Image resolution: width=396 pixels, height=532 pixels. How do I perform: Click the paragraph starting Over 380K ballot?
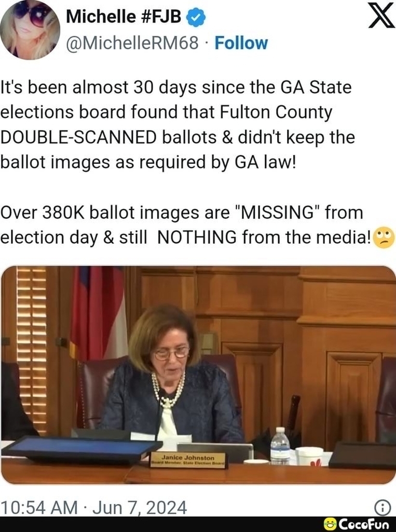(197, 225)
